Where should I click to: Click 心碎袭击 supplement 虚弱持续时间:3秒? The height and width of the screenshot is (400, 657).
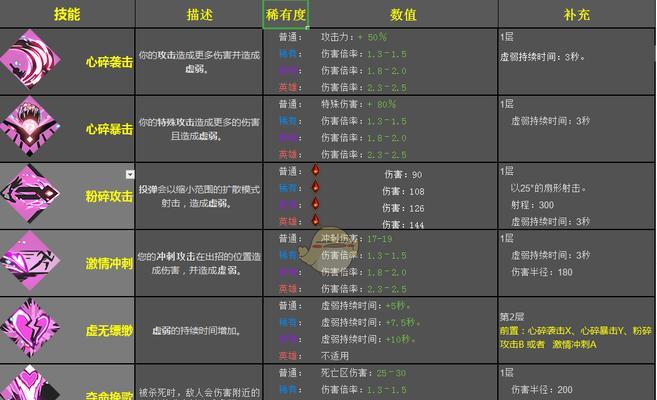(543, 57)
